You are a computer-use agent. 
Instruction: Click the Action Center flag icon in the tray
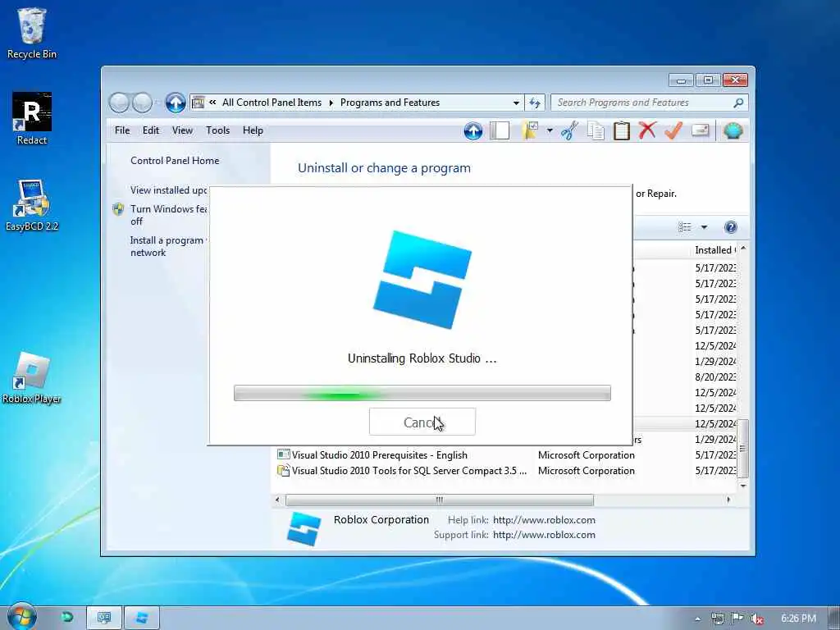pos(737,619)
